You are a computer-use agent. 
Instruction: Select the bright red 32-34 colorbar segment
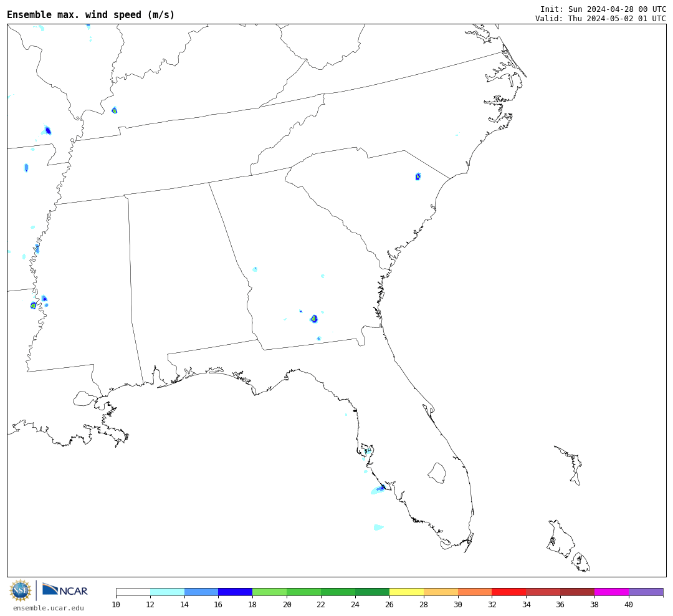(509, 592)
